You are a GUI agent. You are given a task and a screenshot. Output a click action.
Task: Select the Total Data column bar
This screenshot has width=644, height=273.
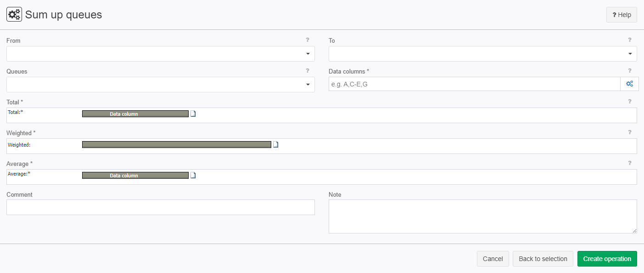pyautogui.click(x=135, y=114)
